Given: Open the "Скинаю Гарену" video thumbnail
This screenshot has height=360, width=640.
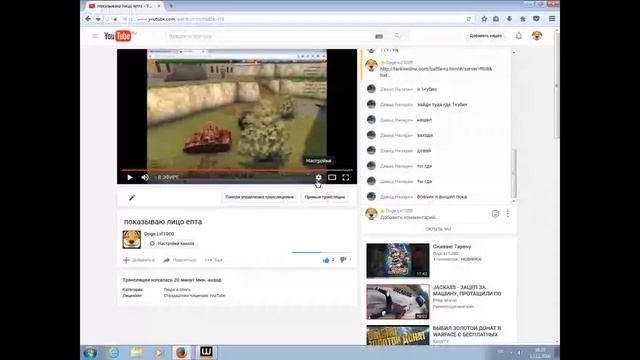Looking at the screenshot, I should [x=398, y=260].
